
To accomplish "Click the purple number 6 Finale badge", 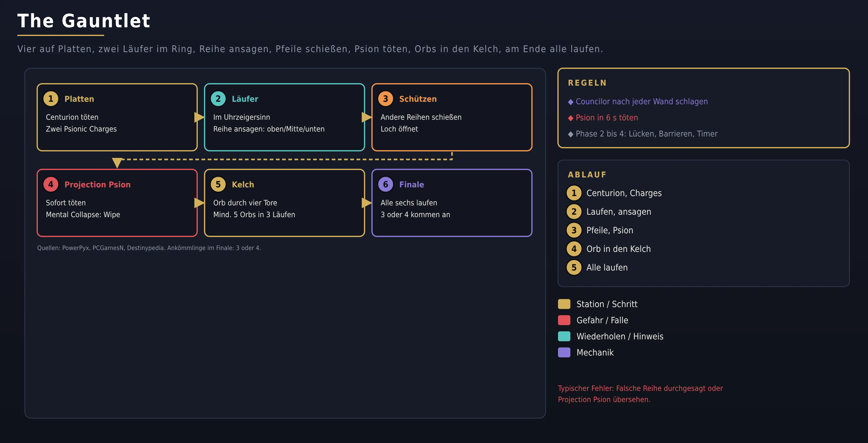I will pyautogui.click(x=385, y=184).
